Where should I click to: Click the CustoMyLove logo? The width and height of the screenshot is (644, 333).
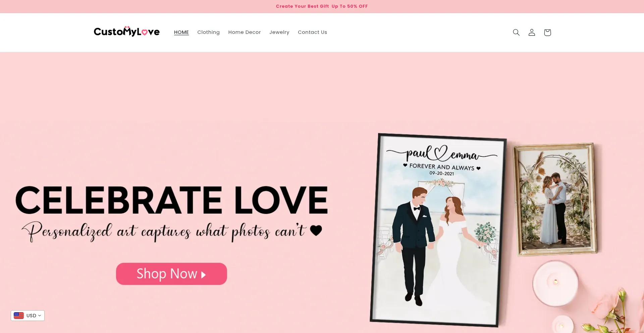(127, 32)
